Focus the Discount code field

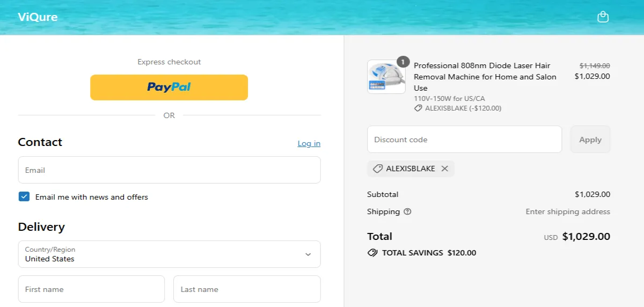464,140
